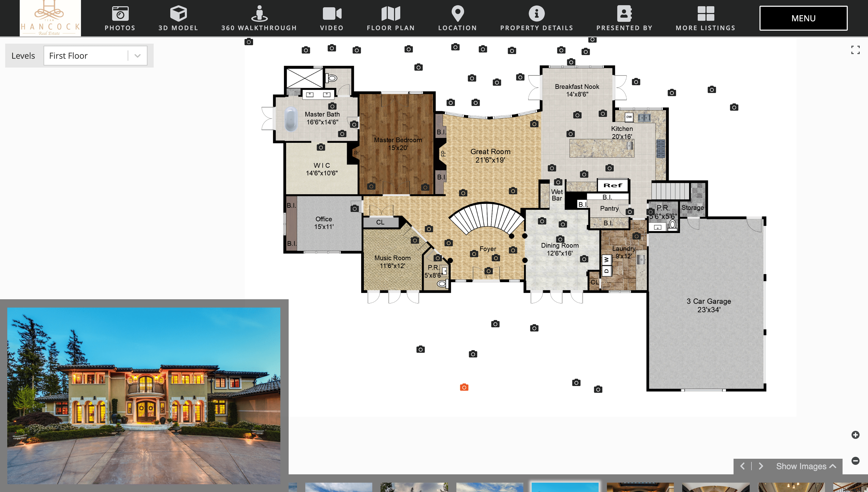
Task: Switch to Floor Plan tab
Action: tap(391, 18)
